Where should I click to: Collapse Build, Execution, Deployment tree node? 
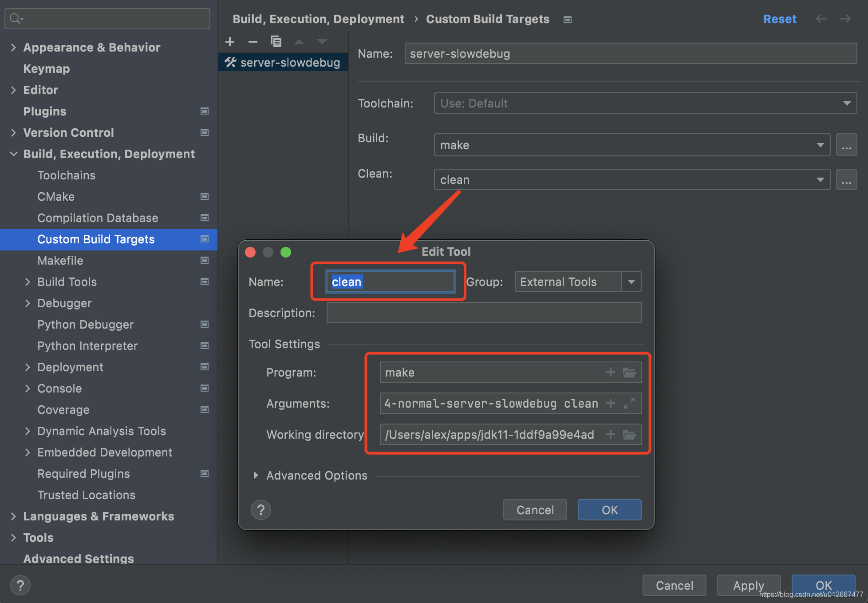tap(13, 154)
